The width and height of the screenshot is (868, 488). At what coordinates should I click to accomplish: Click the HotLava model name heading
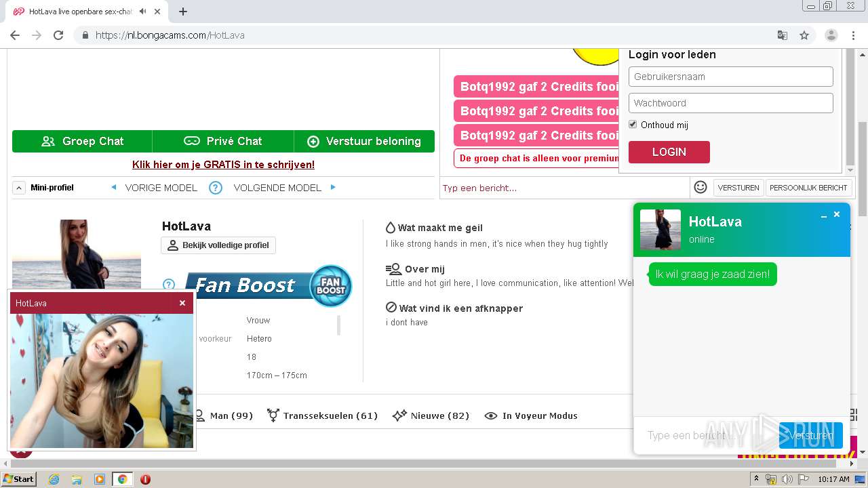coord(186,226)
